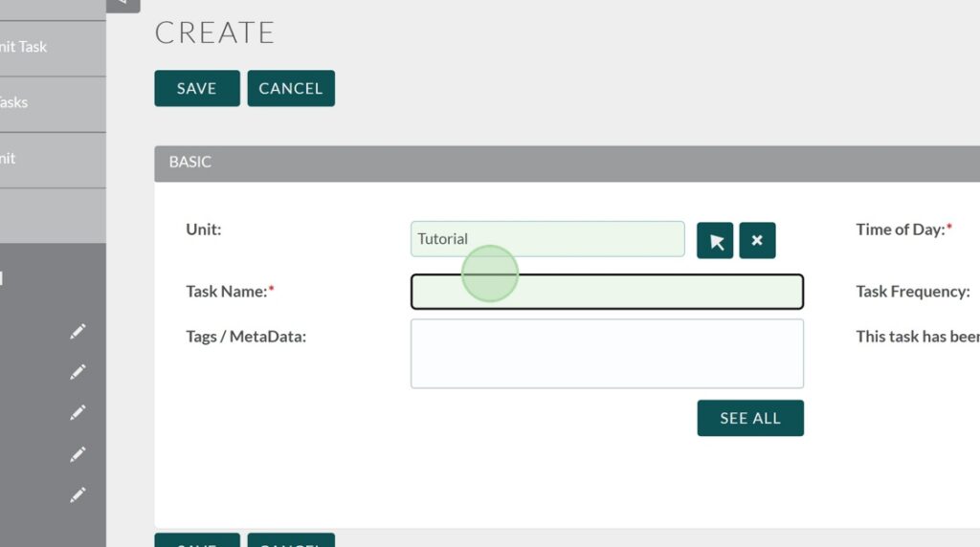Screen dimensions: 980x547
Task: Clear the Unit field with the X icon
Action: click(x=757, y=241)
